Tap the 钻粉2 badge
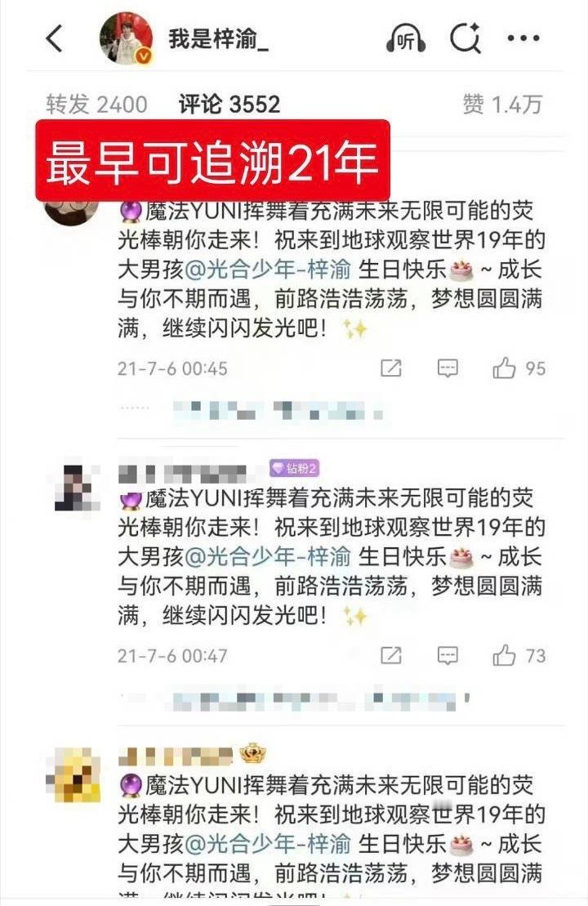Screen dimensions: 588x906 (x=295, y=469)
